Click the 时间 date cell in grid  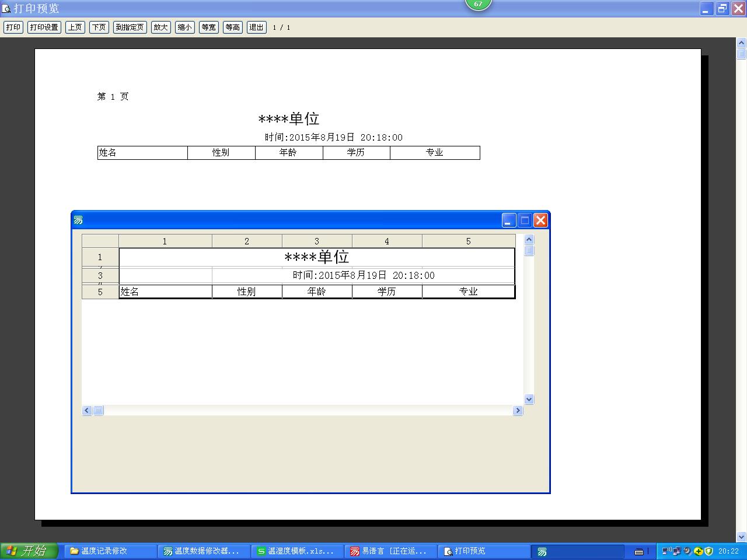point(364,275)
